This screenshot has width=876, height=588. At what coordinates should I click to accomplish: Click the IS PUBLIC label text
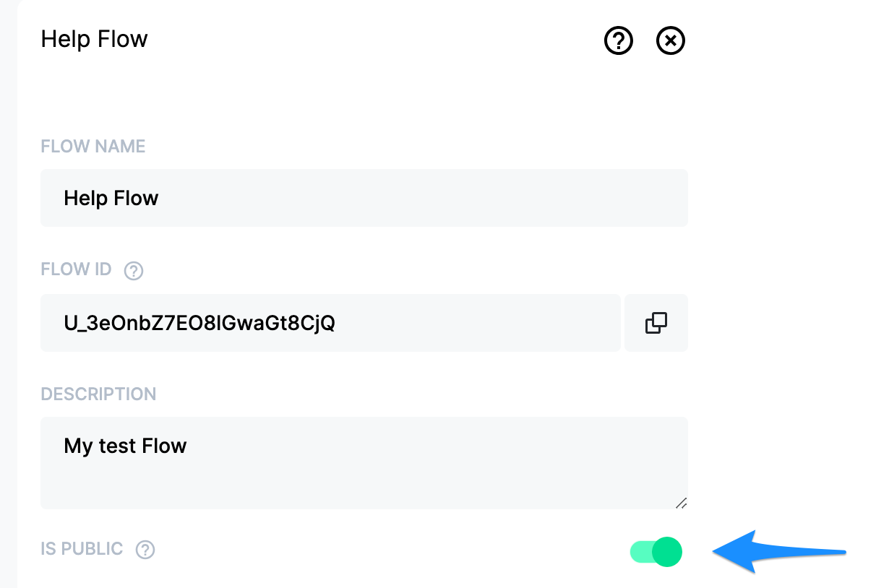click(82, 549)
